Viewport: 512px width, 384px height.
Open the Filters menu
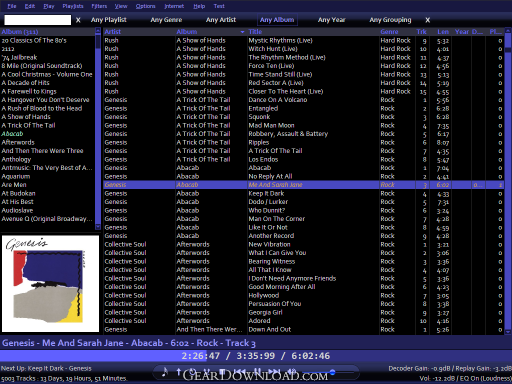tap(99, 6)
